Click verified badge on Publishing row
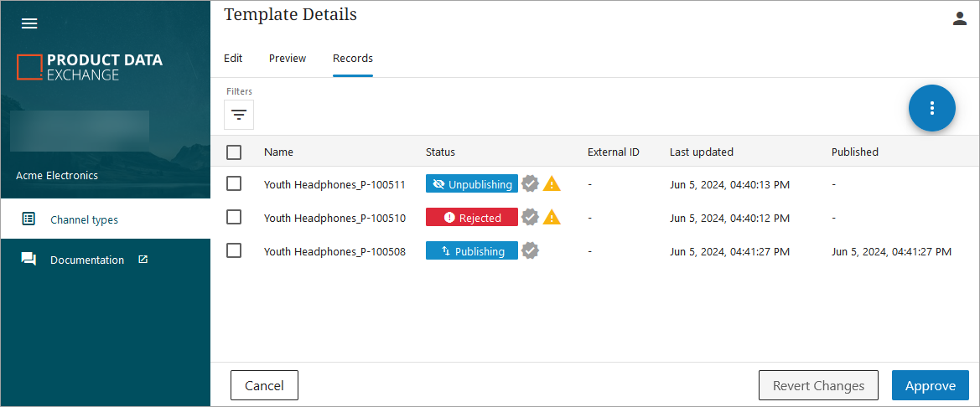This screenshot has width=980, height=407. 530,251
